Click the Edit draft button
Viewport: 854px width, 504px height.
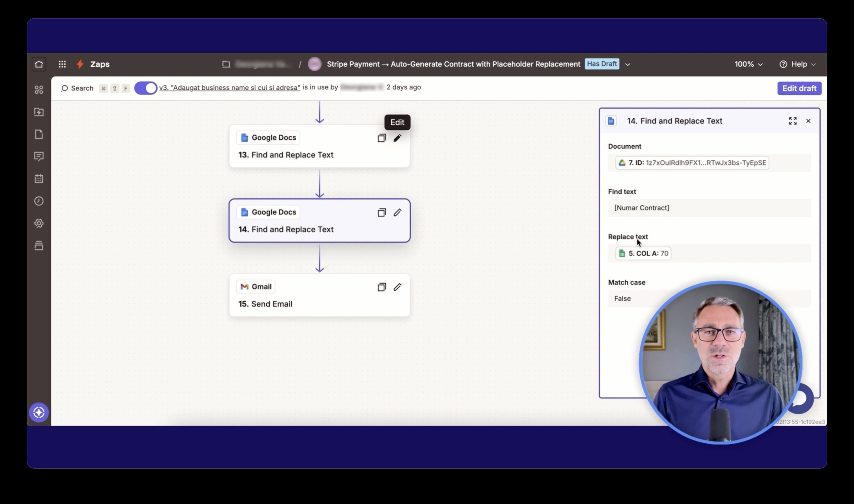799,88
